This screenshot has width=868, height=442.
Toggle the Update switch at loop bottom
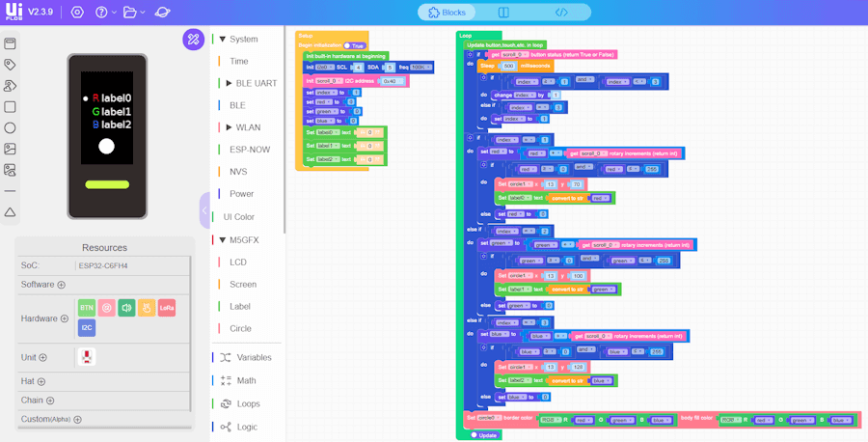475,434
